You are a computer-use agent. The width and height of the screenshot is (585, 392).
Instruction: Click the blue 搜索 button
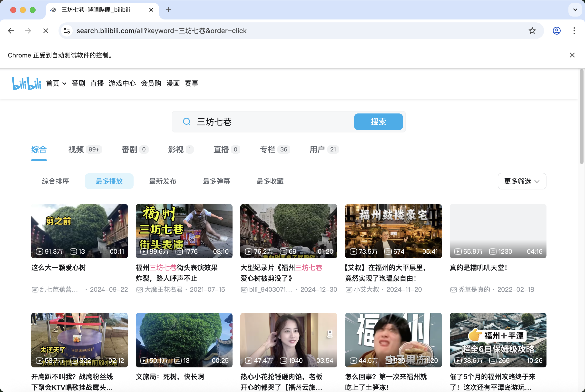pos(378,122)
